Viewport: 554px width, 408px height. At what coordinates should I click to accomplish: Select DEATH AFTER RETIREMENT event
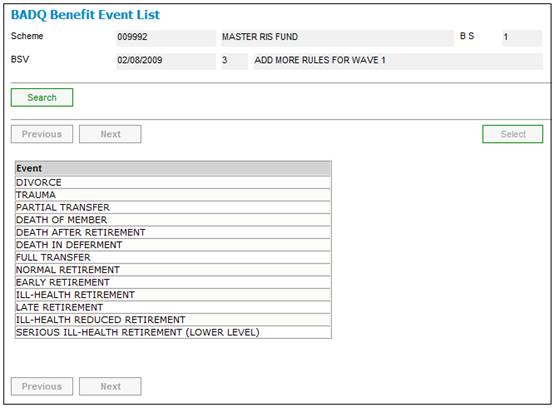click(x=173, y=232)
